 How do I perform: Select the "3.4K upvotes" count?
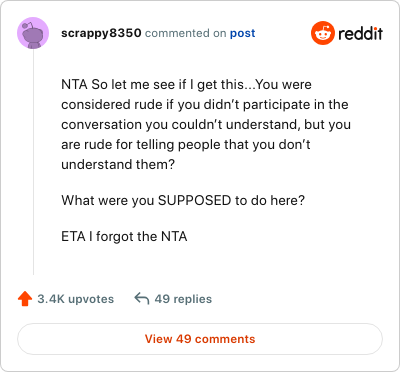tap(76, 299)
